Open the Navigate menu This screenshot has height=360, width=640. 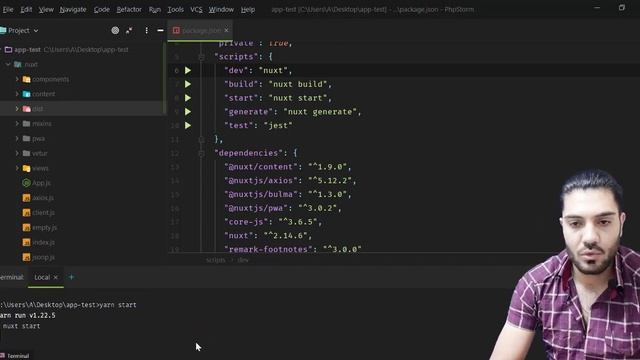tap(73, 9)
